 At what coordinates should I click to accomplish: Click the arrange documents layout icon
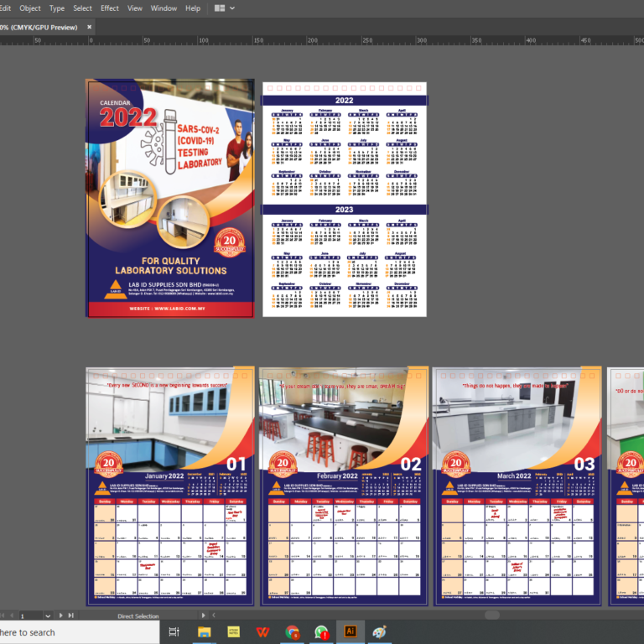point(220,8)
